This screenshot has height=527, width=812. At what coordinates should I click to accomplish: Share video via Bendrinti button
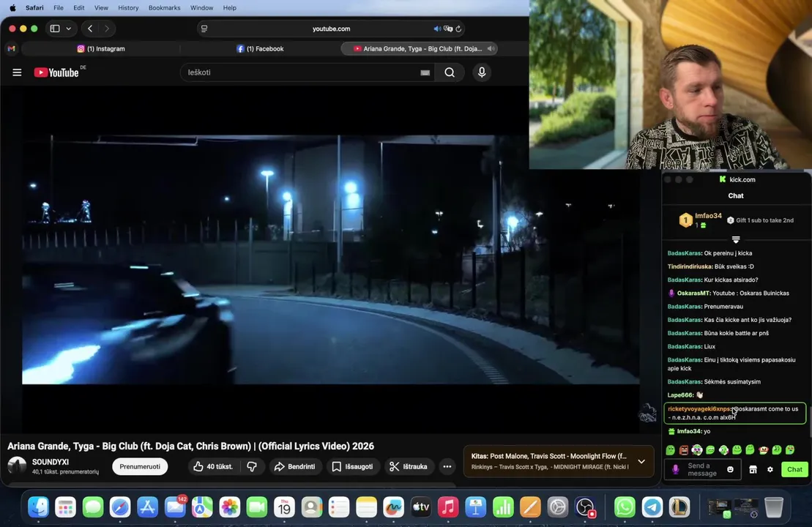tap(294, 466)
